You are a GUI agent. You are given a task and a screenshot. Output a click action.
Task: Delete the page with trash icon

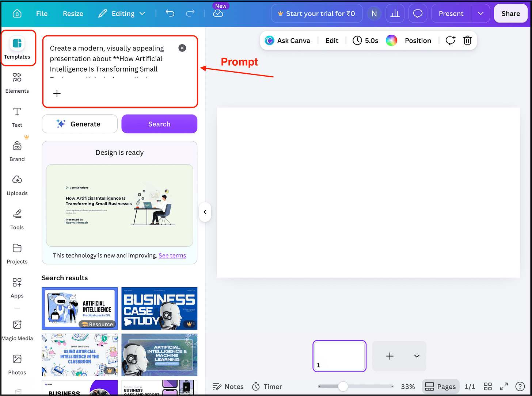(467, 41)
